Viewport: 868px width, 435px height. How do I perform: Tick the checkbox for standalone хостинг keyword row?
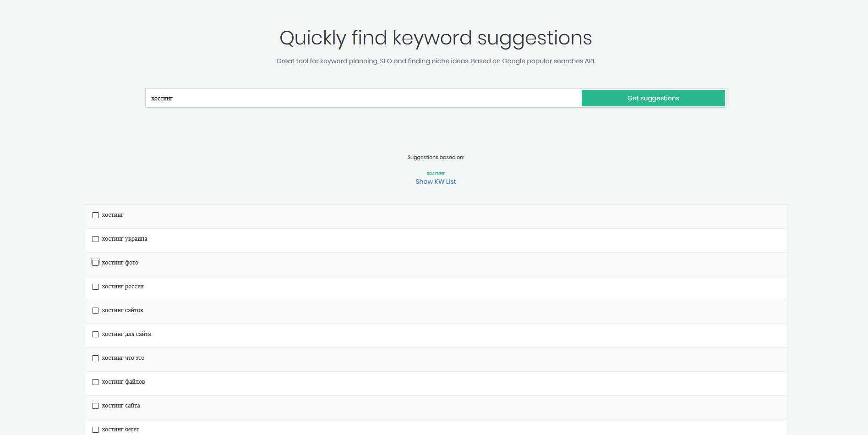(x=95, y=215)
